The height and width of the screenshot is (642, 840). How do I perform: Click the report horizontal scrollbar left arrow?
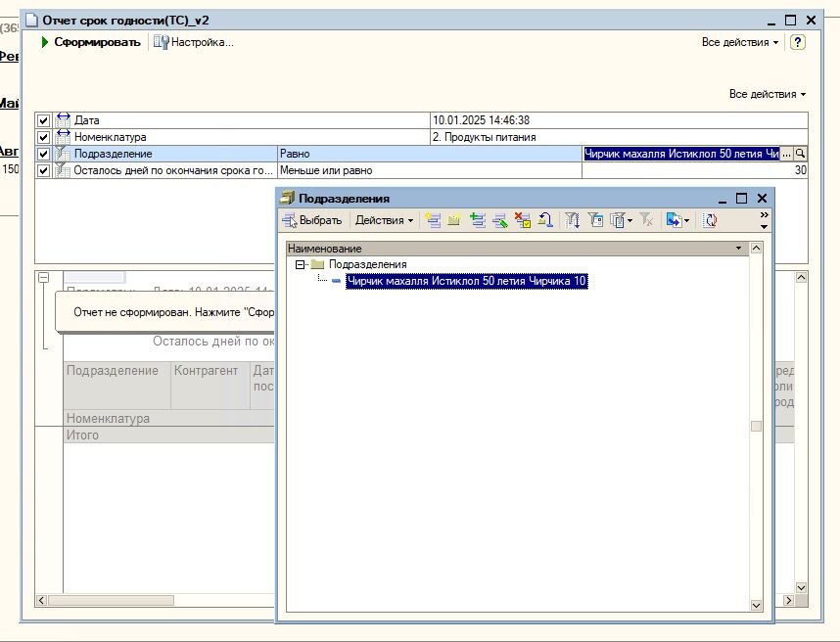pos(41,601)
